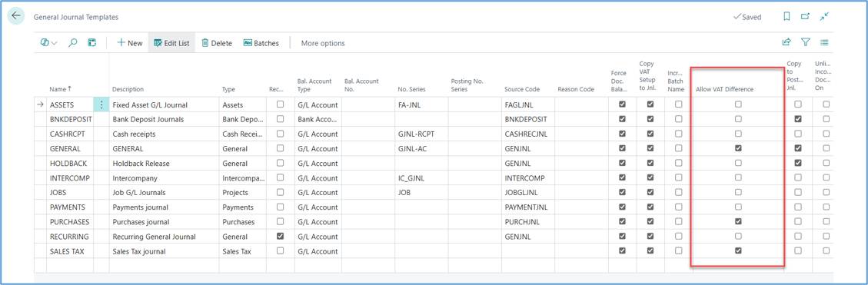Select the SALES TAX name cell
The height and width of the screenshot is (285, 868).
(x=70, y=250)
